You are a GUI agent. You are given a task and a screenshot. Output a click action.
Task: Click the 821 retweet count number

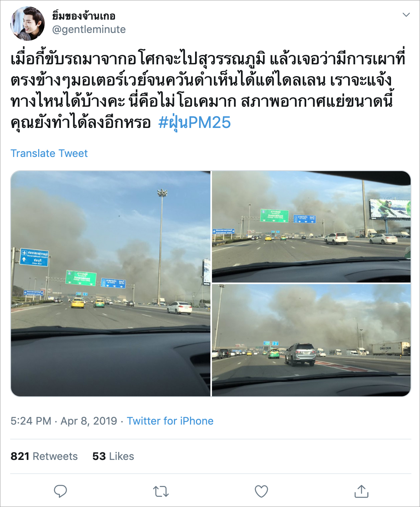(20, 456)
